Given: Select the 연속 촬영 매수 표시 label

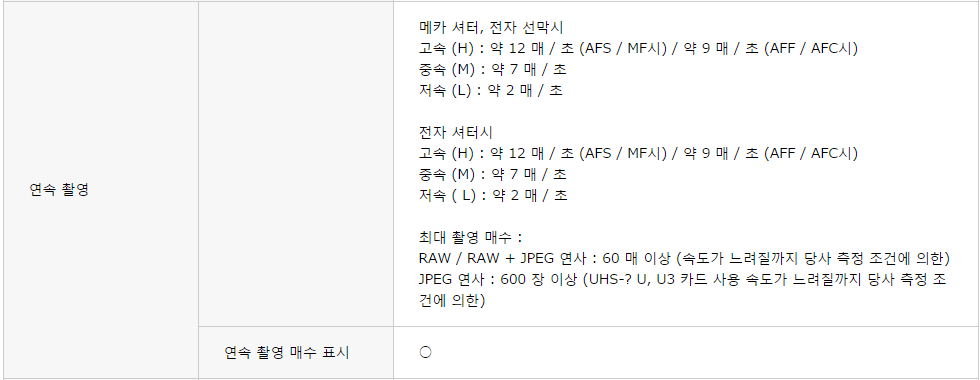Looking at the screenshot, I should coord(286,352).
